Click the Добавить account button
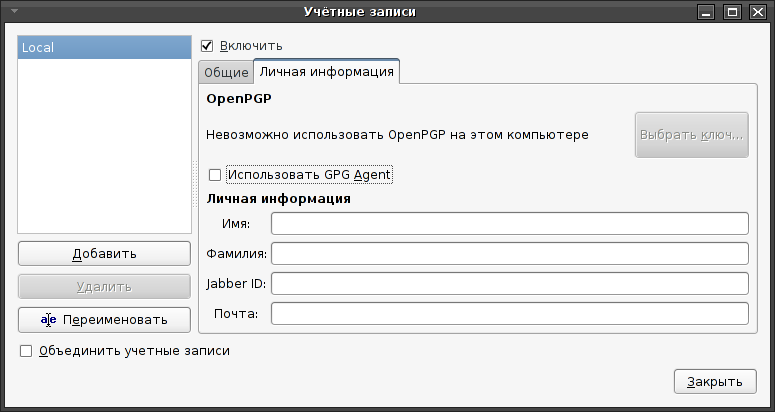Image resolution: width=775 pixels, height=412 pixels. (104, 253)
